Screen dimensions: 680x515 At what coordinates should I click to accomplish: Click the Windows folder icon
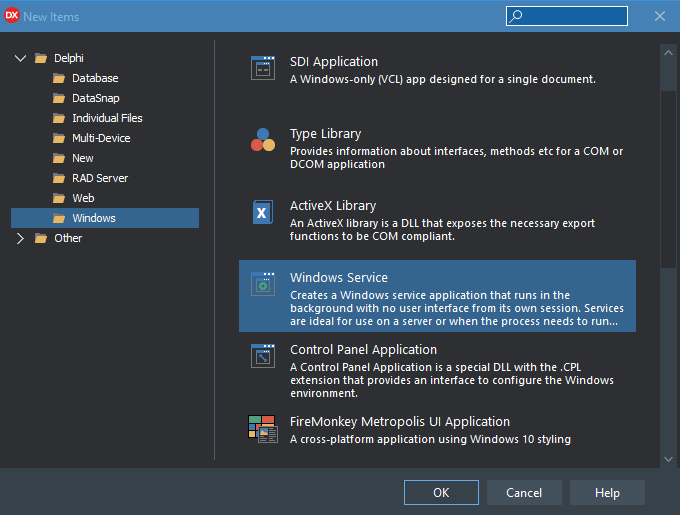click(x=59, y=218)
